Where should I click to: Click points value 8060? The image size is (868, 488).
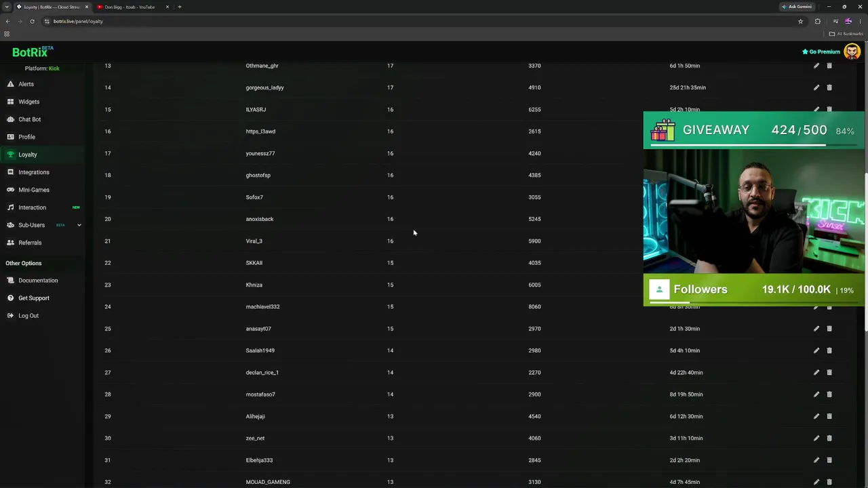pyautogui.click(x=534, y=306)
